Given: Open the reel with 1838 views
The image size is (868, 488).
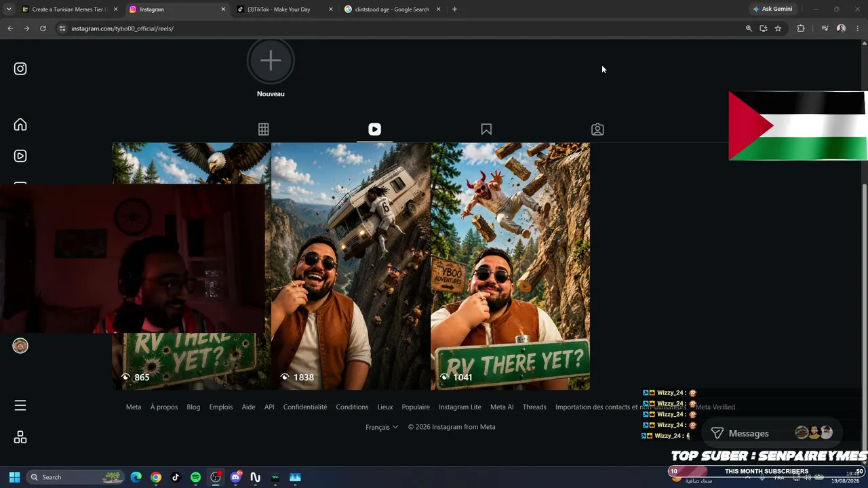Looking at the screenshot, I should point(351,266).
